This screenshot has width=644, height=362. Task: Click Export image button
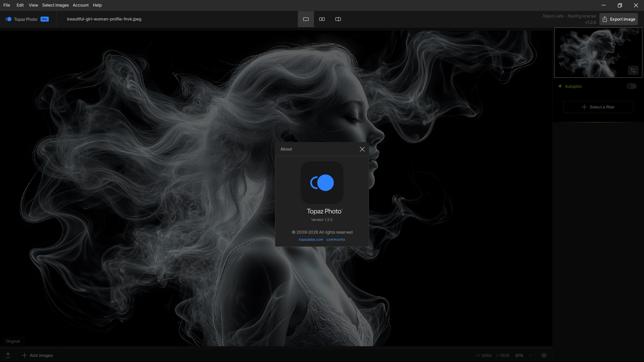point(619,19)
